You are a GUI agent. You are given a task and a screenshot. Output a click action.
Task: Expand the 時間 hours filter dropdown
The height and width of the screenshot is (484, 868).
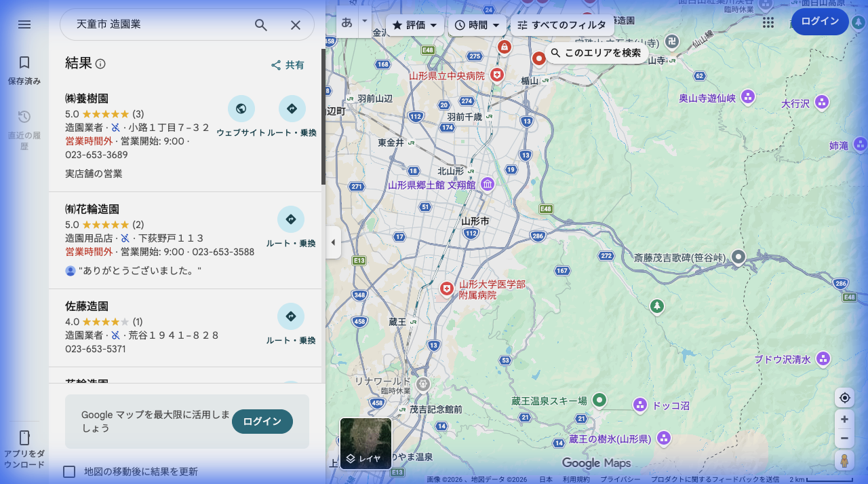[x=477, y=25]
